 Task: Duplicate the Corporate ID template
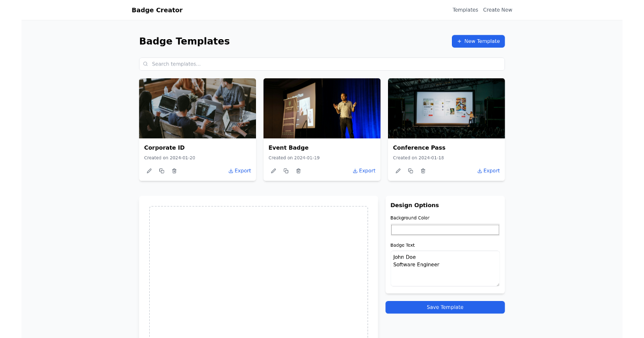pos(162,171)
